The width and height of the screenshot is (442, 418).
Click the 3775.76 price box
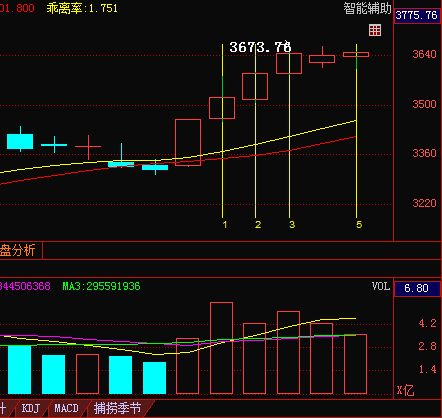coord(417,15)
